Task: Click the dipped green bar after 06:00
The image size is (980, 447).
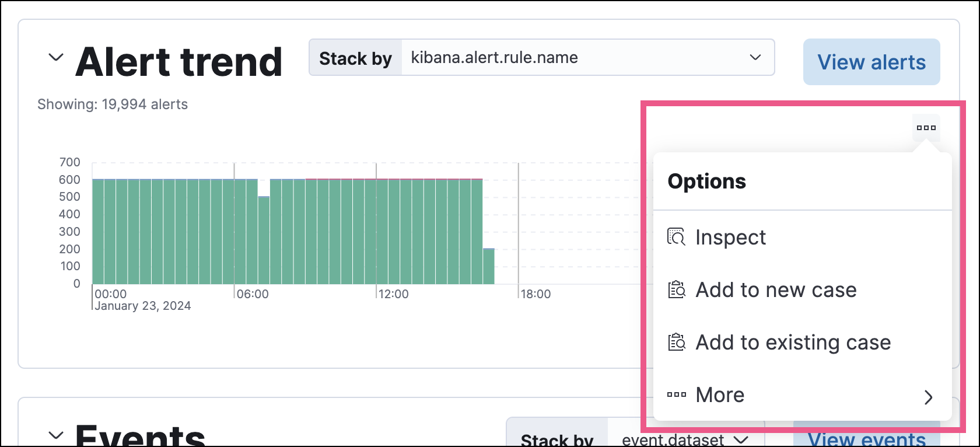Action: 264,240
